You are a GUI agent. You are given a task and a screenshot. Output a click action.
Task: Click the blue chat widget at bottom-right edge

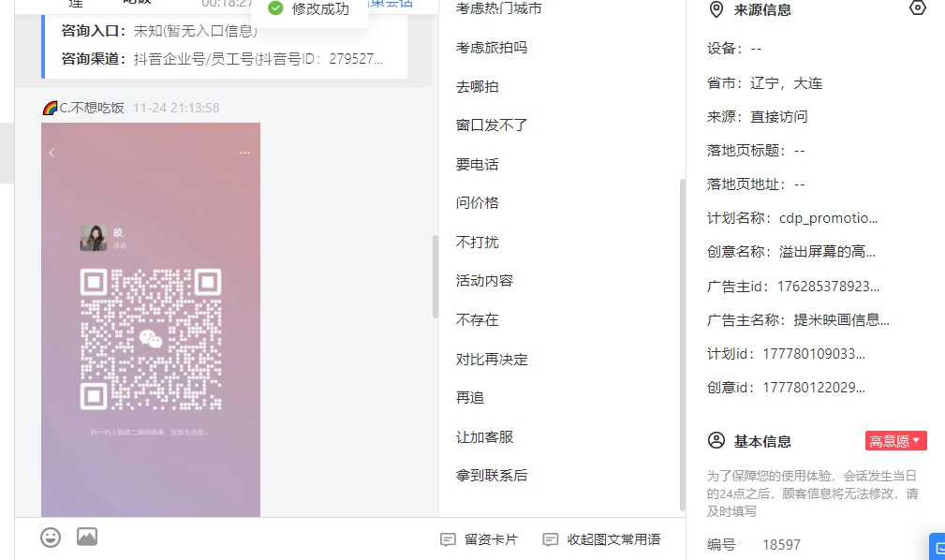coord(938,547)
